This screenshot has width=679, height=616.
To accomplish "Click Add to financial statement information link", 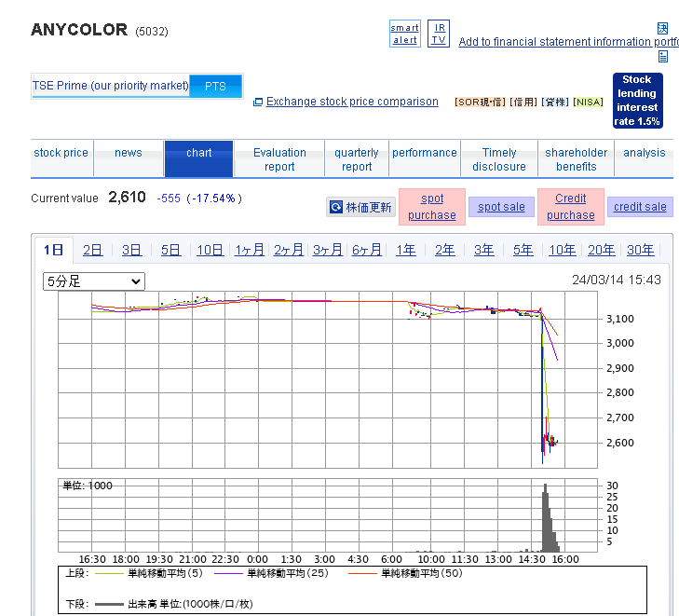I will point(568,42).
